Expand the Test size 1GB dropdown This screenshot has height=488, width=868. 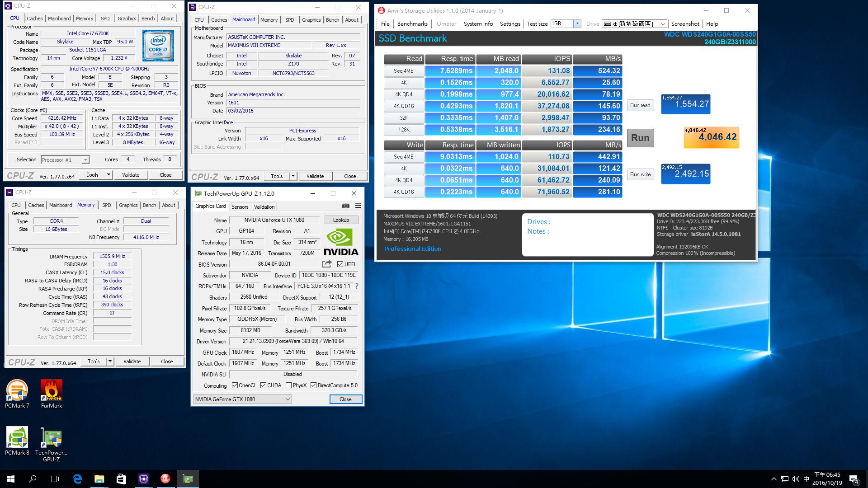click(577, 24)
